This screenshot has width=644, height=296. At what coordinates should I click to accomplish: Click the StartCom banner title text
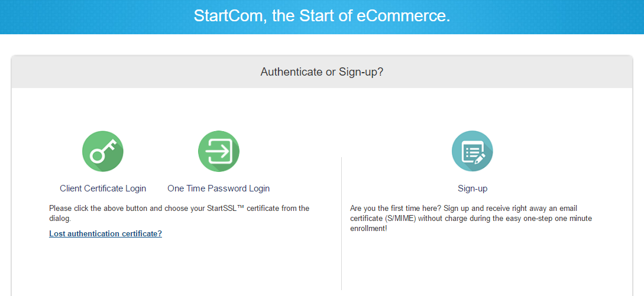tap(322, 16)
